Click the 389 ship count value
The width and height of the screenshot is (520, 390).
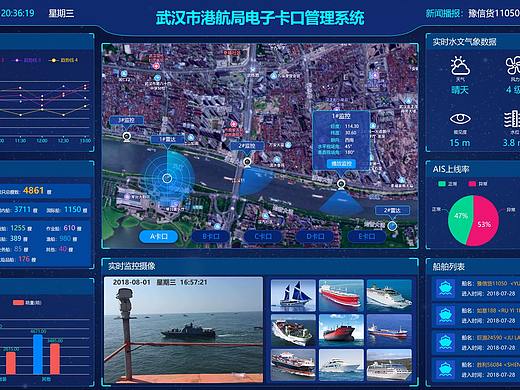click(15, 238)
